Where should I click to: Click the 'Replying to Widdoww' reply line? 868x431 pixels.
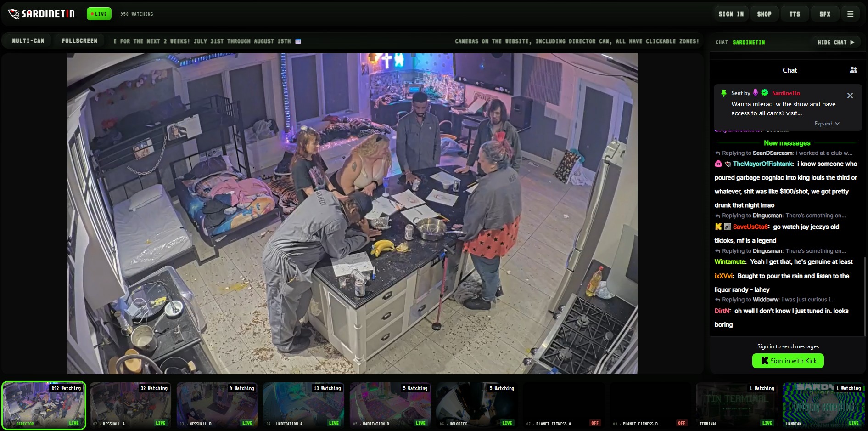coord(775,300)
